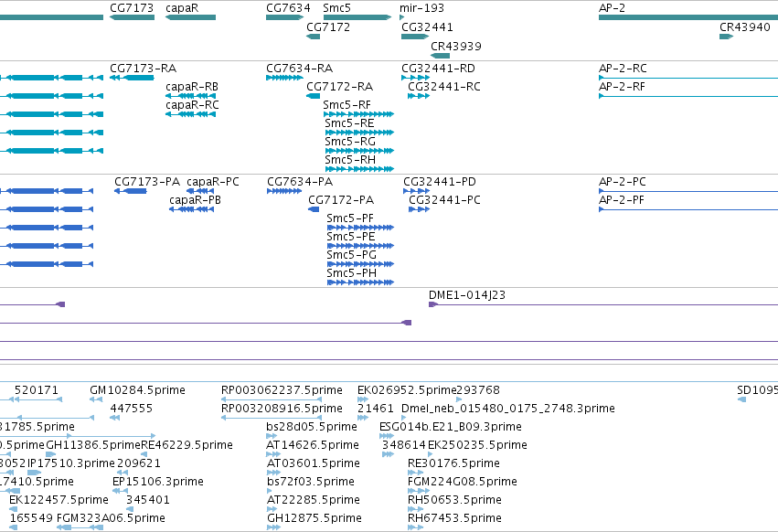Viewport: 778px width, 532px height.
Task: Select the RP003208916.5prime EST label
Action: tap(282, 409)
